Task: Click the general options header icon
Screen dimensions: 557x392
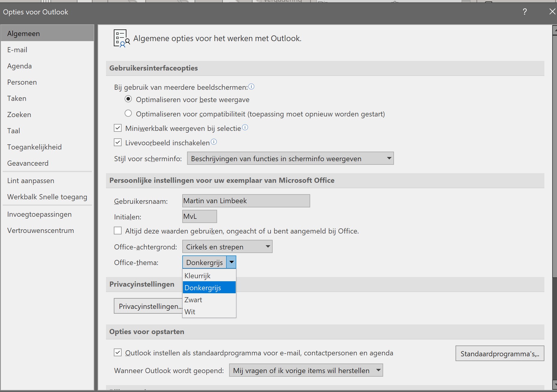Action: [x=122, y=38]
